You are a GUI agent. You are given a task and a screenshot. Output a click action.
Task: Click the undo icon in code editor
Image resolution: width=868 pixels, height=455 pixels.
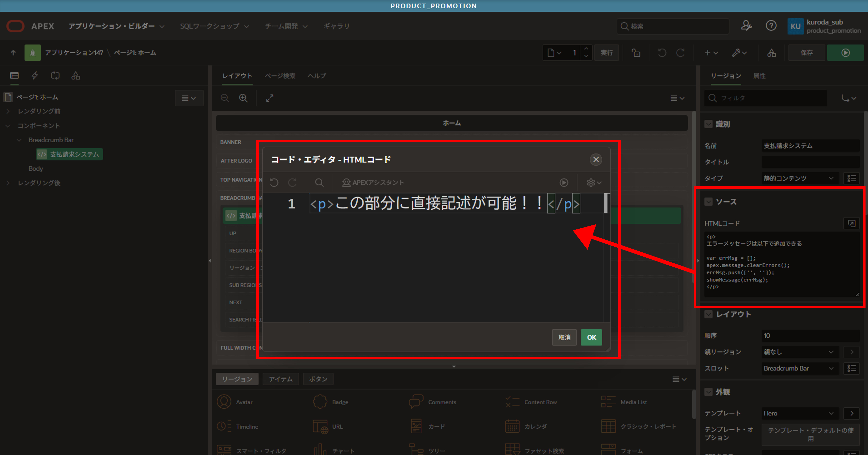click(274, 182)
